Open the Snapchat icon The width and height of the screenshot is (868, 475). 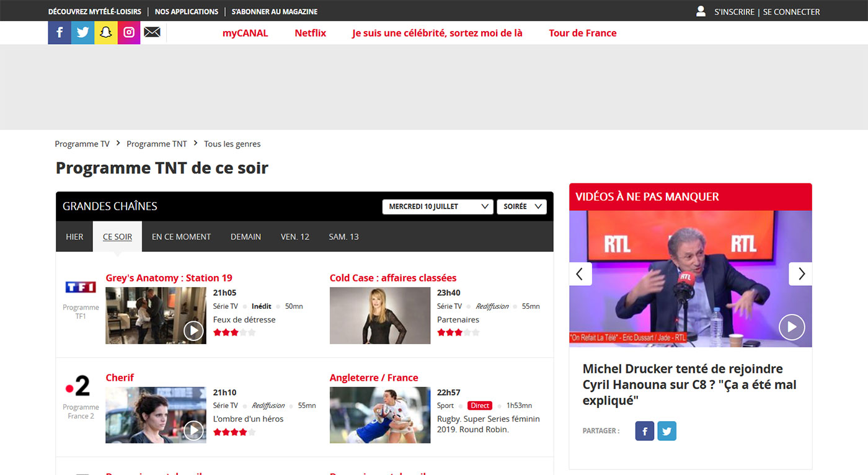pos(105,32)
